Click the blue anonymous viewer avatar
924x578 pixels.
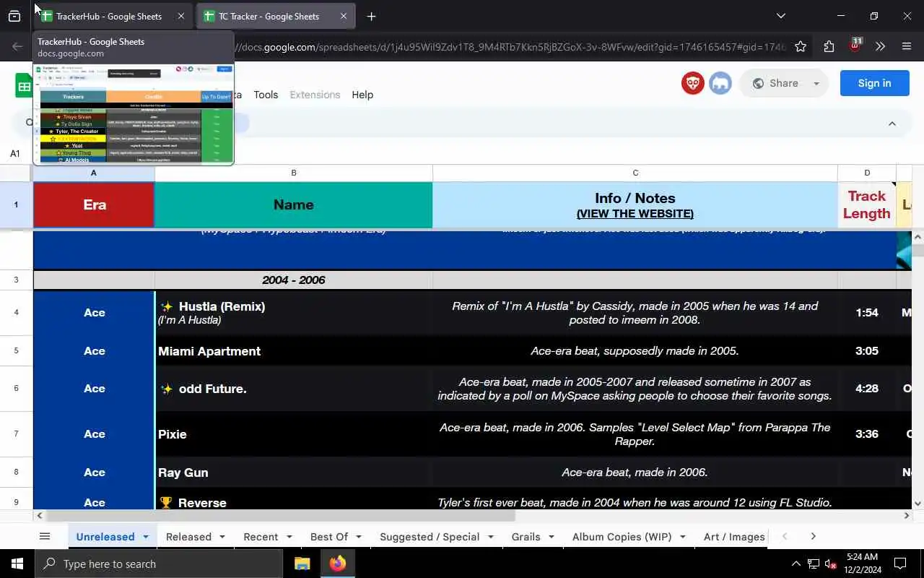pyautogui.click(x=720, y=83)
